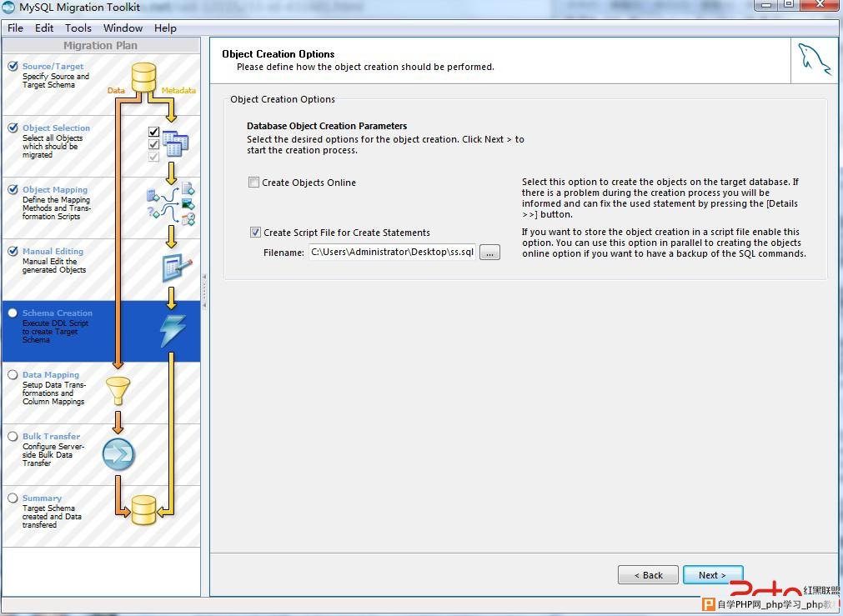Click the Data Mapping funnel icon
The height and width of the screenshot is (616, 843).
pos(118,391)
